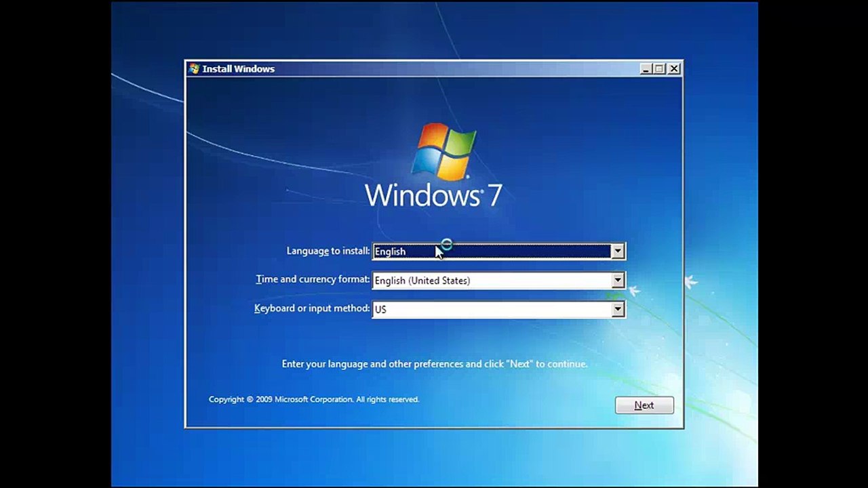Viewport: 868px width, 488px height.
Task: Click the Language to install dropdown arrow
Action: [x=617, y=251]
